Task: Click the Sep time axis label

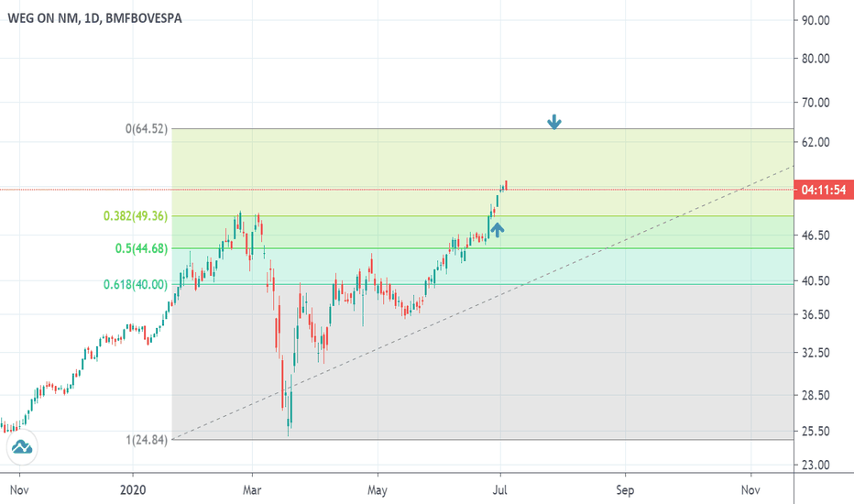Action: click(625, 490)
